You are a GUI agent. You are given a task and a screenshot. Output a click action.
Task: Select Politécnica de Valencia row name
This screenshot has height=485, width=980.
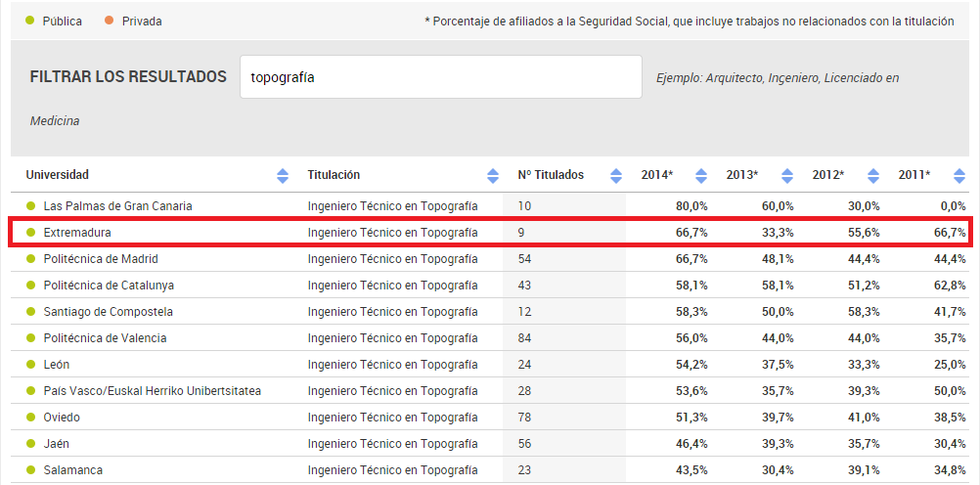point(105,337)
